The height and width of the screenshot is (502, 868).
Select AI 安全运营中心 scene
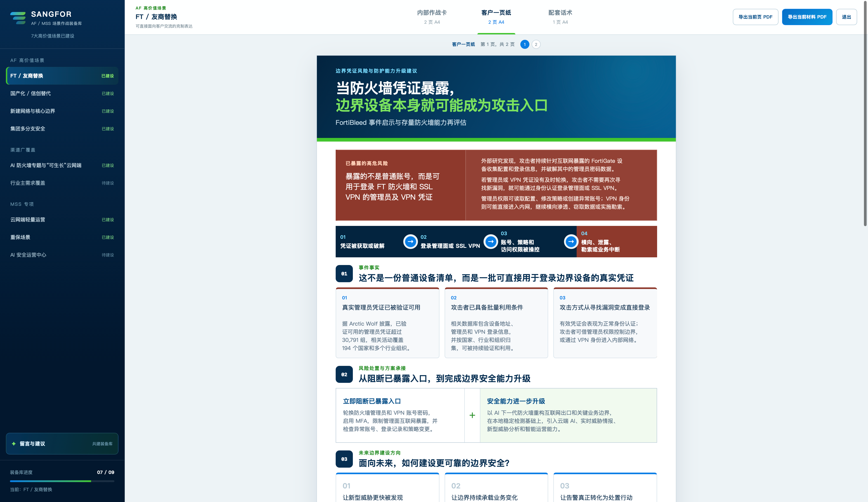[62, 255]
